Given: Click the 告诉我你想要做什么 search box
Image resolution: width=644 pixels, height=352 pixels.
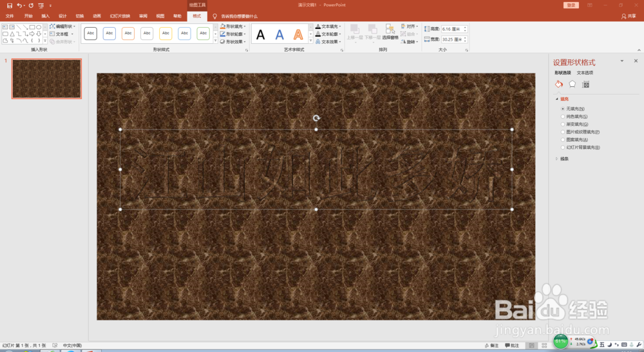Looking at the screenshot, I should pyautogui.click(x=239, y=17).
